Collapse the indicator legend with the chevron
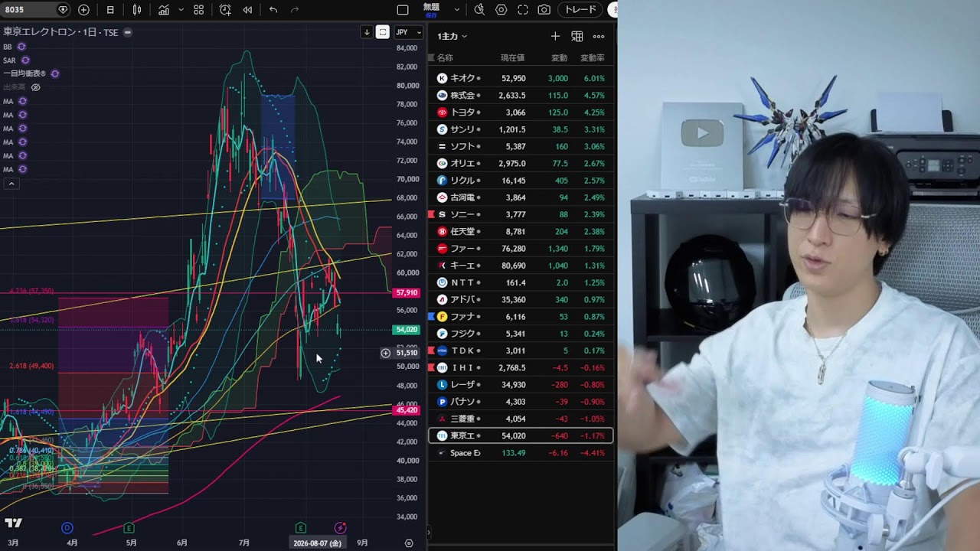Screen dimensions: 980x551 11,184
